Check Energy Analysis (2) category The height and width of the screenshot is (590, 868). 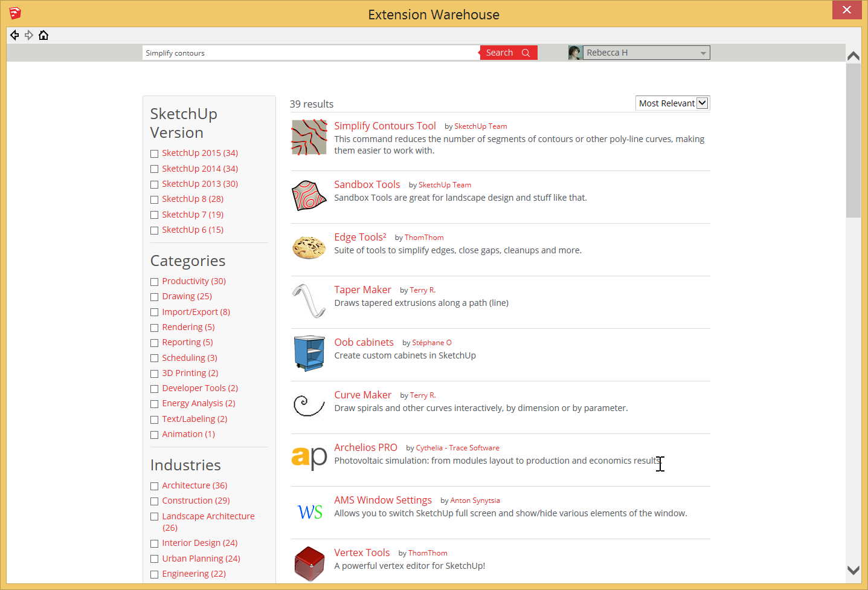click(155, 404)
